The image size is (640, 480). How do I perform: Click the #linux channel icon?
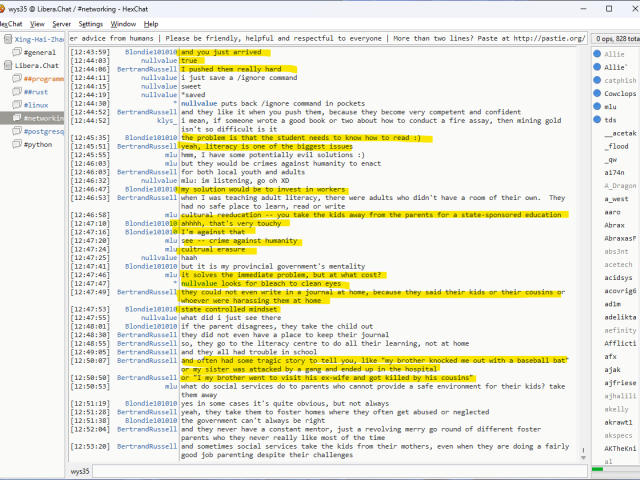(18, 104)
